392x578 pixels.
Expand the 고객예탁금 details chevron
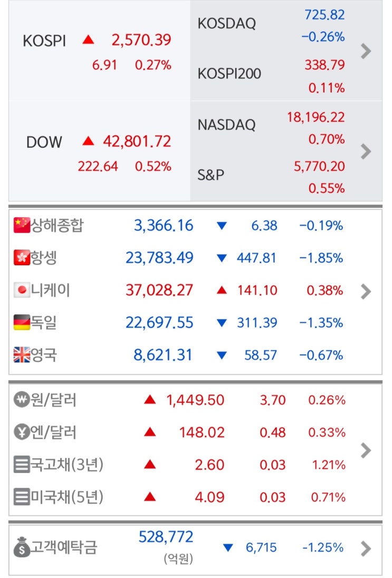pos(366,549)
